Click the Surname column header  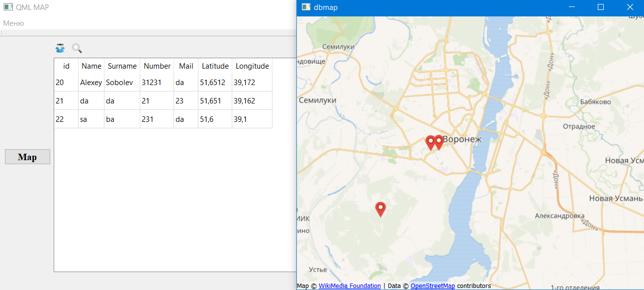tap(122, 66)
